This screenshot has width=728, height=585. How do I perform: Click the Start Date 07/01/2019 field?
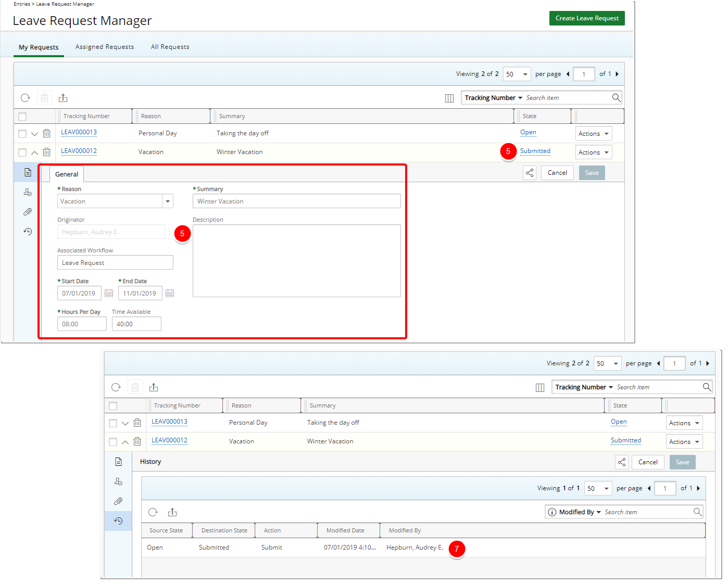(x=79, y=293)
